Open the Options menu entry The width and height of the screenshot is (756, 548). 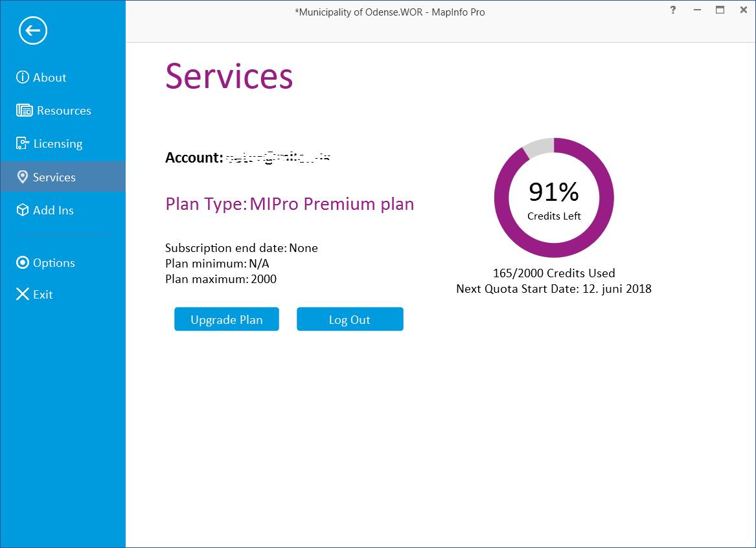click(x=54, y=263)
